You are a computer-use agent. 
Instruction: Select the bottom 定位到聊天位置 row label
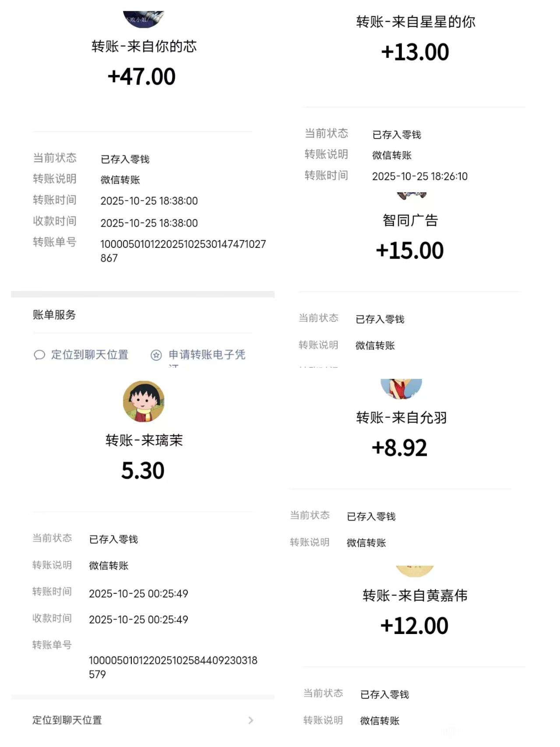[67, 720]
